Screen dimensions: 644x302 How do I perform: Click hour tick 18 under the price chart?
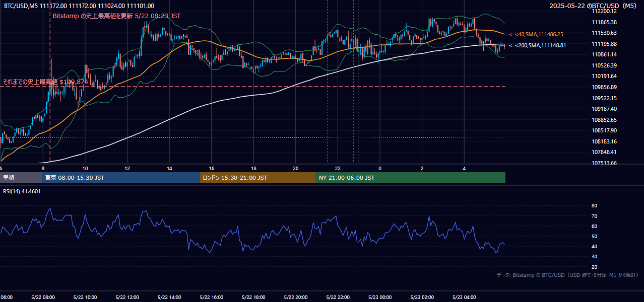[253, 169]
